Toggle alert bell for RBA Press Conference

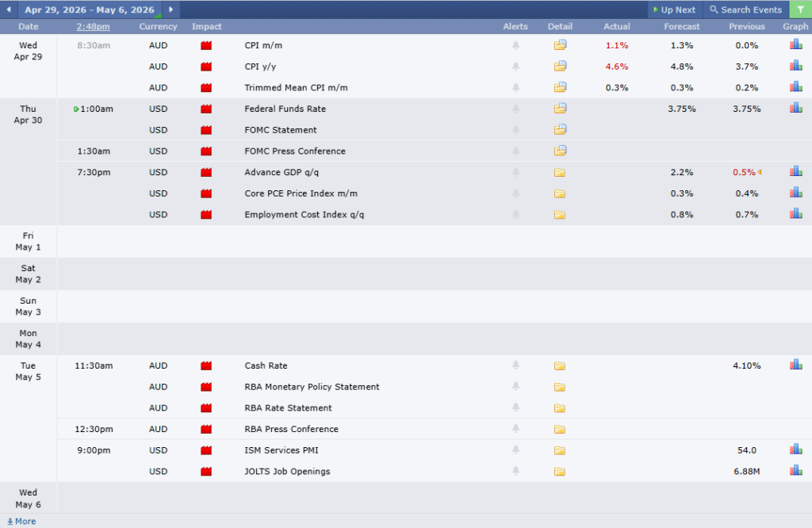515,429
